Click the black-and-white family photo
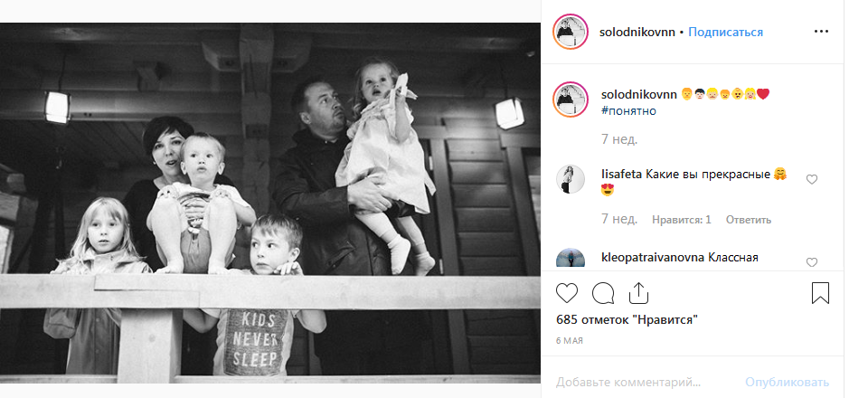This screenshot has height=398, width=868. [x=270, y=203]
